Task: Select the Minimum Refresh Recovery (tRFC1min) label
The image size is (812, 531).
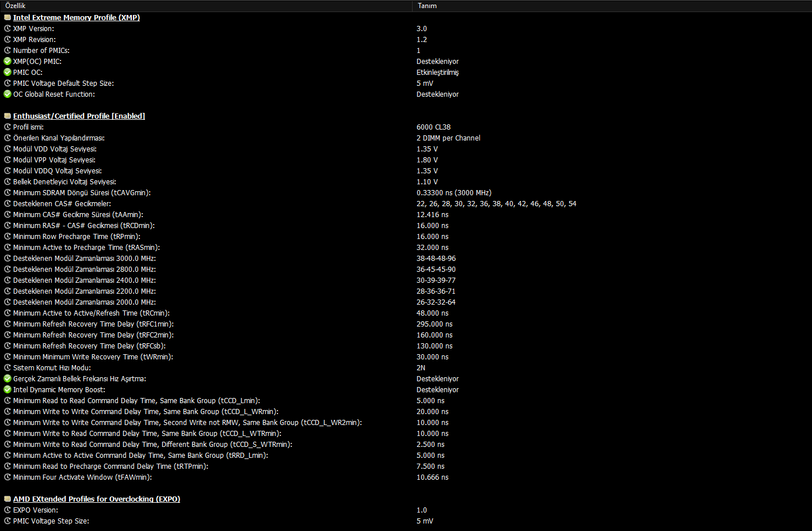Action: coord(93,324)
